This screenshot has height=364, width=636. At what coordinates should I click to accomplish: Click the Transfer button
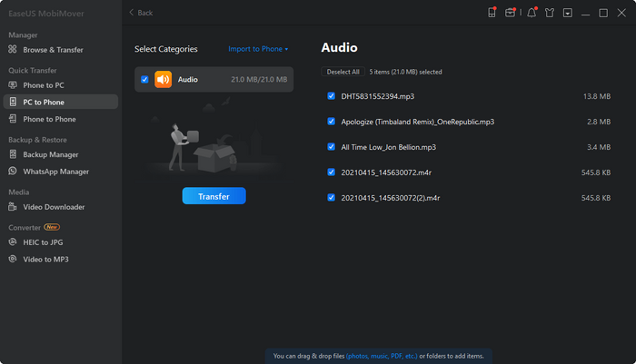tap(214, 196)
